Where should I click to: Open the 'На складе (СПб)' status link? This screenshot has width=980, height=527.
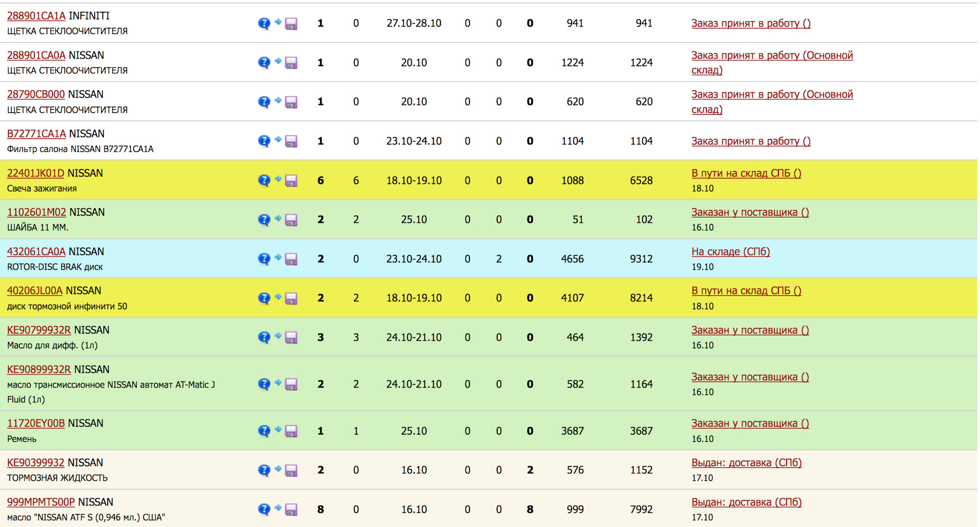point(730,252)
